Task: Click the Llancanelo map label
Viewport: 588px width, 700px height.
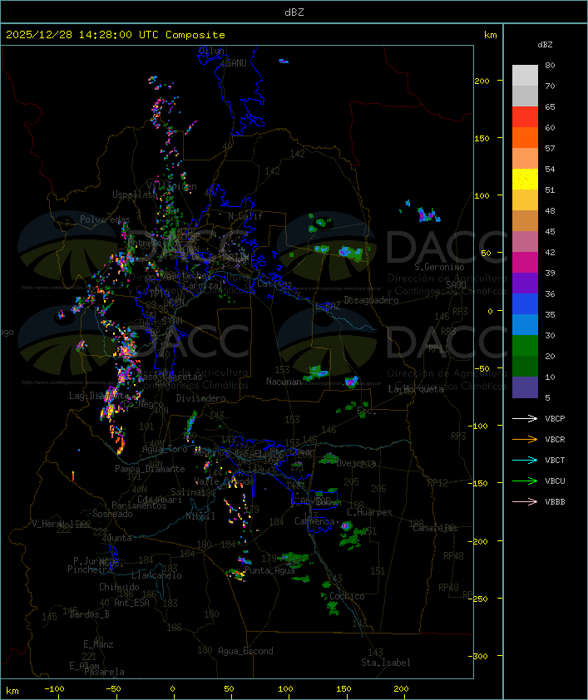Action: 156,575
